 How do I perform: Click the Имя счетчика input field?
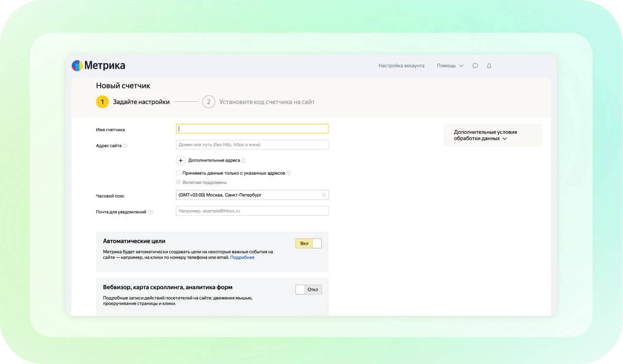click(252, 129)
